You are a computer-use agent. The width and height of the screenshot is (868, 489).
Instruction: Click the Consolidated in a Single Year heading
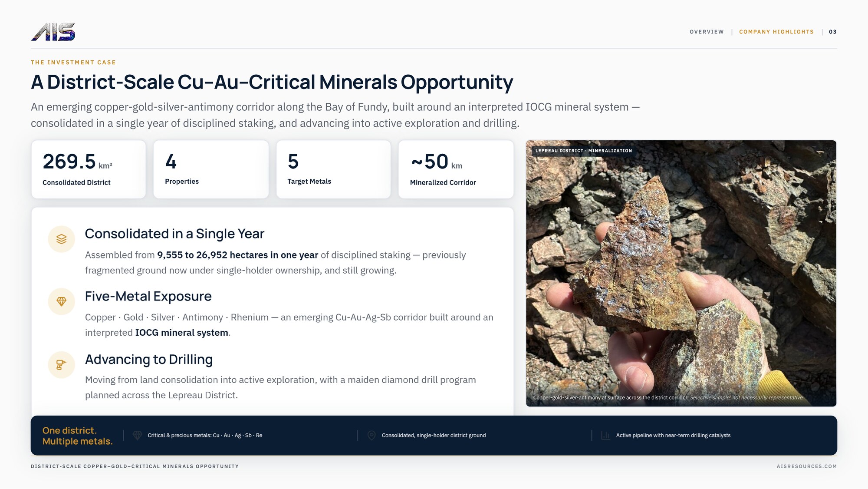pos(174,234)
